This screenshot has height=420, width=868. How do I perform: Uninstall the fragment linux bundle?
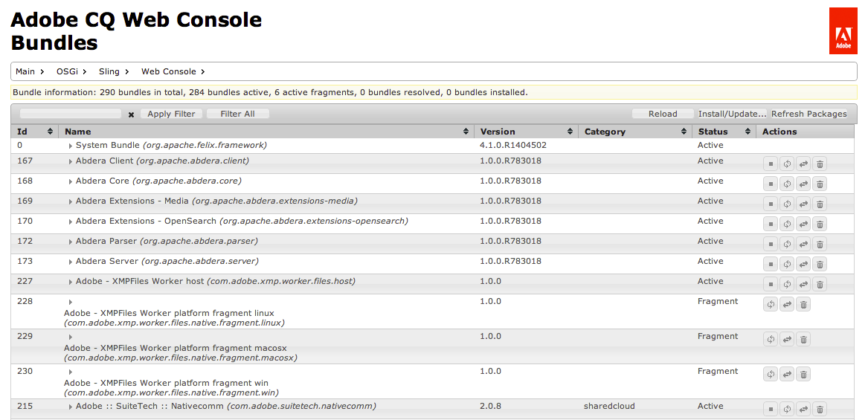pyautogui.click(x=803, y=304)
